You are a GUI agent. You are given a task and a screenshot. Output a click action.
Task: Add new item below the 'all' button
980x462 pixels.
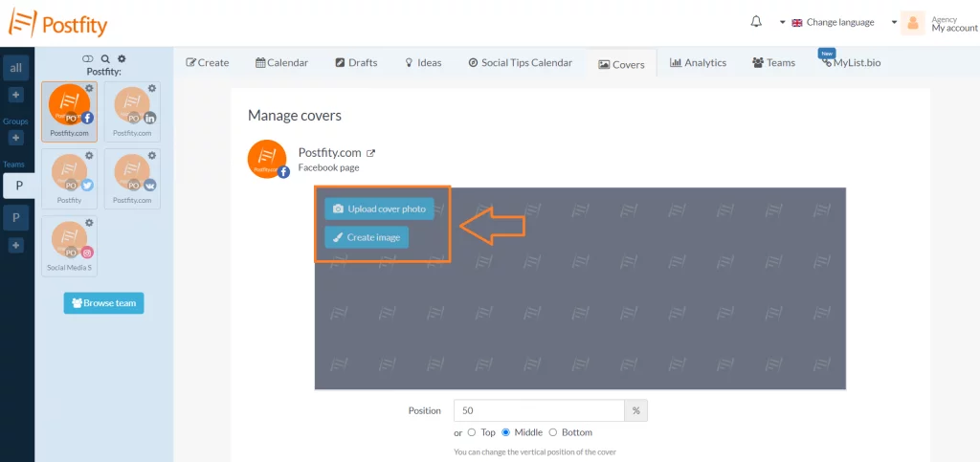click(16, 95)
